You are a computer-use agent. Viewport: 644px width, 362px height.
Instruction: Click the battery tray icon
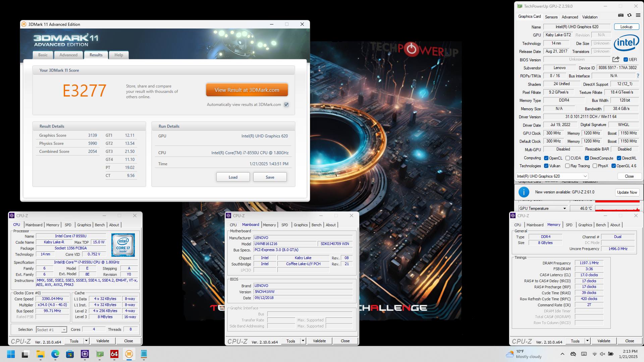pyautogui.click(x=611, y=354)
